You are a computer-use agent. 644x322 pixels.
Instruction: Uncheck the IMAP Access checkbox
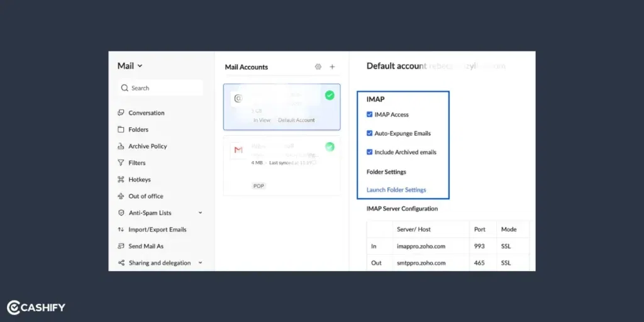[370, 114]
